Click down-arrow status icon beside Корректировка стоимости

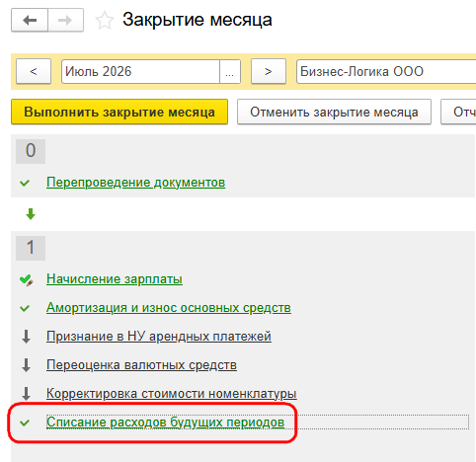[x=26, y=394]
